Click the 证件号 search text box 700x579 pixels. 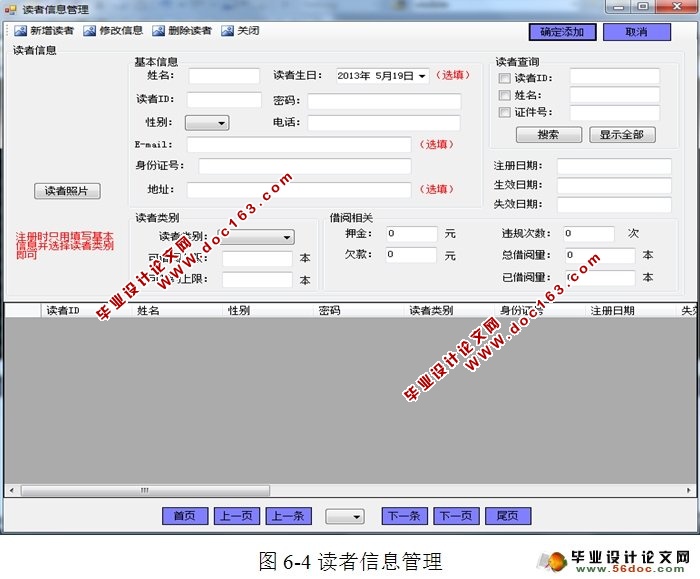(x=614, y=112)
